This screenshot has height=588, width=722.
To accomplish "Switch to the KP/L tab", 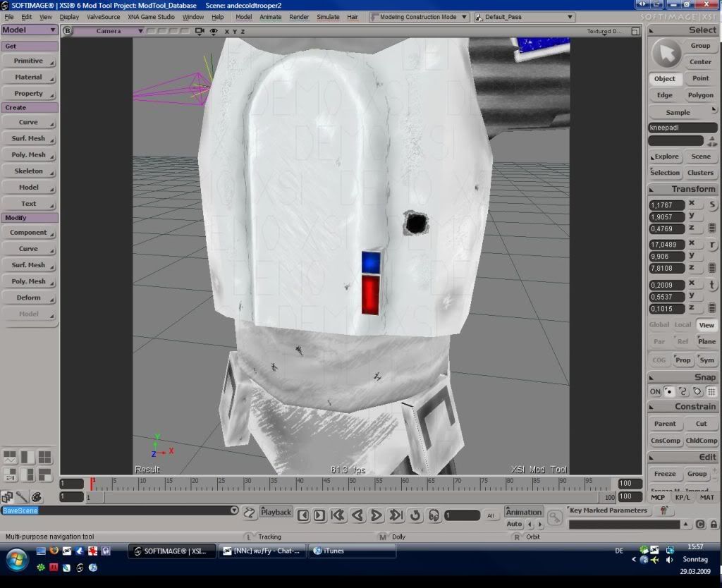I will click(683, 497).
